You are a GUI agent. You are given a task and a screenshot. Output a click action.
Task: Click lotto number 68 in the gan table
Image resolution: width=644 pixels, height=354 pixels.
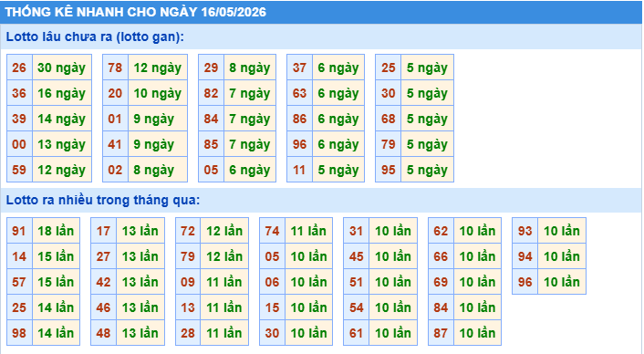[x=389, y=119]
